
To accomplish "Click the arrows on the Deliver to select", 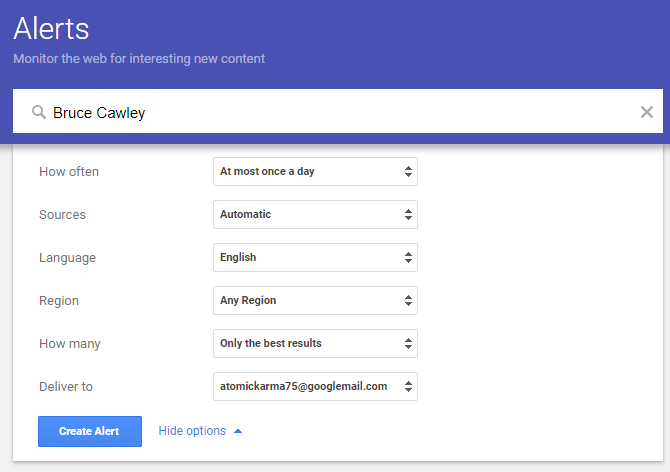I will 408,386.
